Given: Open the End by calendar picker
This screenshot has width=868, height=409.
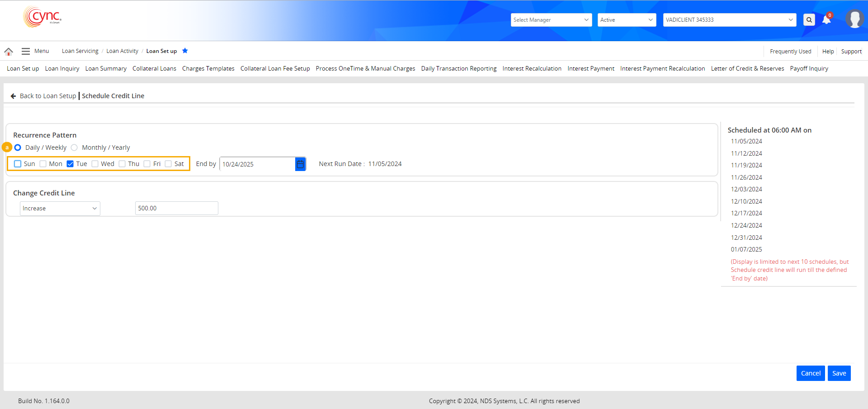Looking at the screenshot, I should click(300, 164).
